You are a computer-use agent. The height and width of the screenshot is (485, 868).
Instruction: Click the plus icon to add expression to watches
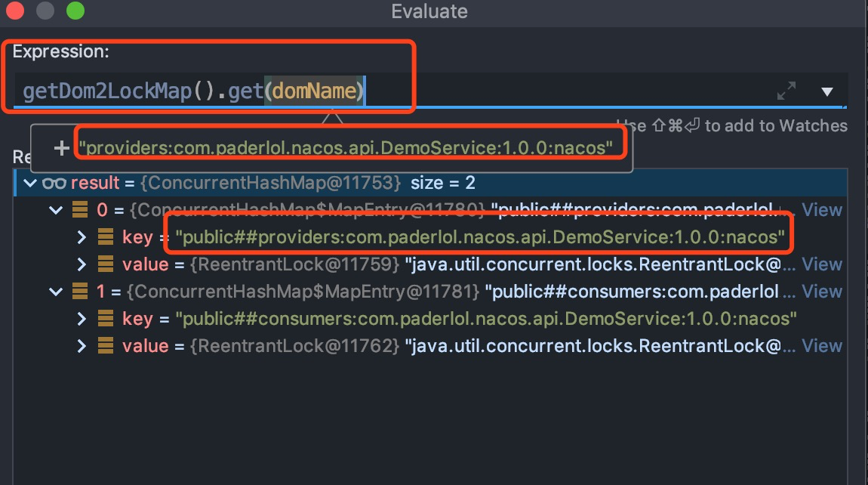click(x=60, y=147)
